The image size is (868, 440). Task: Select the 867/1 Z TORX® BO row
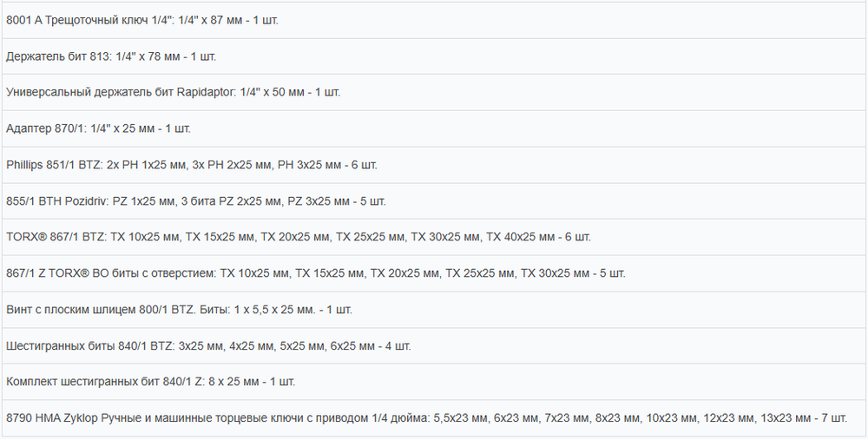pos(434,273)
